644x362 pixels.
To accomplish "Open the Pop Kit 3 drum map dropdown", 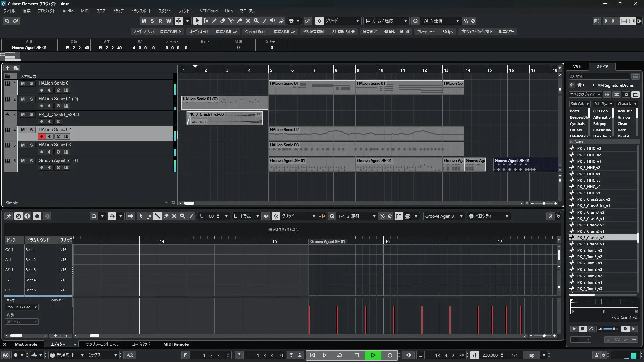I will click(x=22, y=307).
